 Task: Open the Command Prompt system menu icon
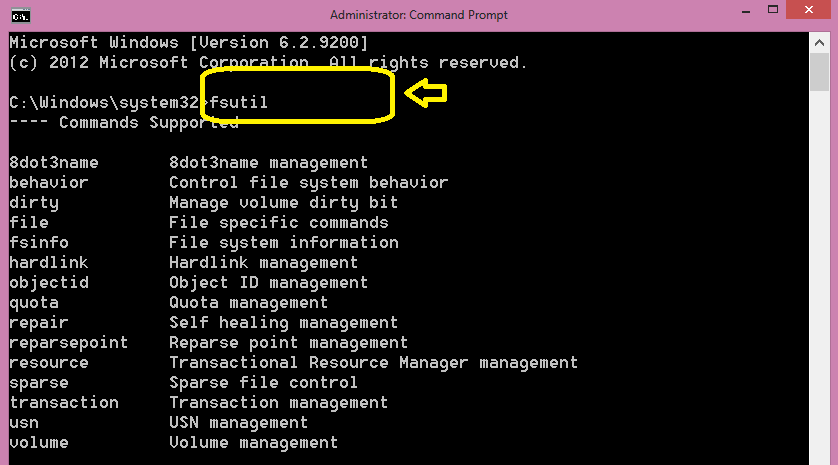click(19, 14)
